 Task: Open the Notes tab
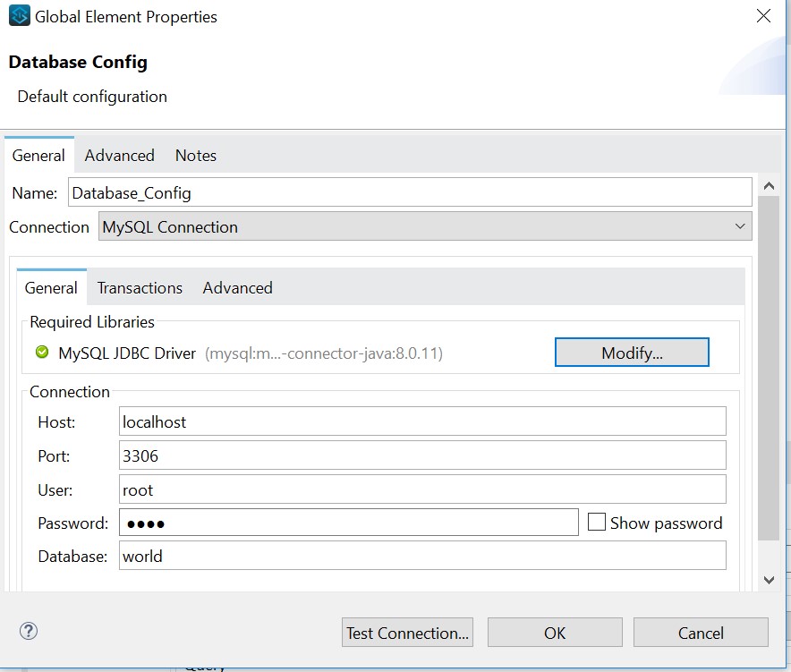(196, 156)
